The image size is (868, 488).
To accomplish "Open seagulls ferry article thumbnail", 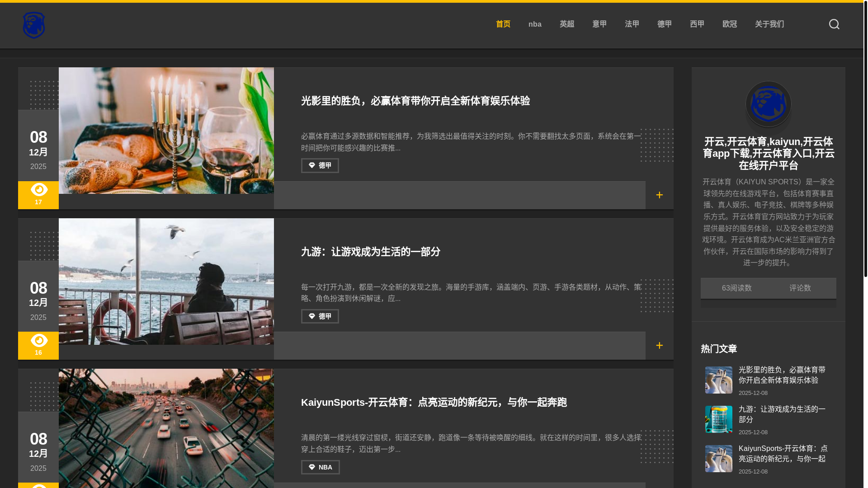I will click(166, 282).
